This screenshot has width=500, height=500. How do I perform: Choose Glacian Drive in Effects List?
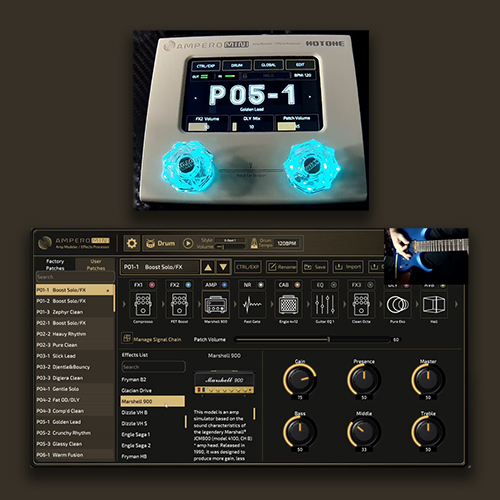pyautogui.click(x=152, y=390)
